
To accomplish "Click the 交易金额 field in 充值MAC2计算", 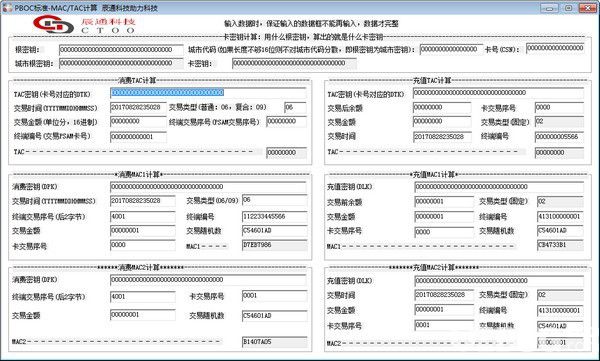I will click(x=444, y=310).
